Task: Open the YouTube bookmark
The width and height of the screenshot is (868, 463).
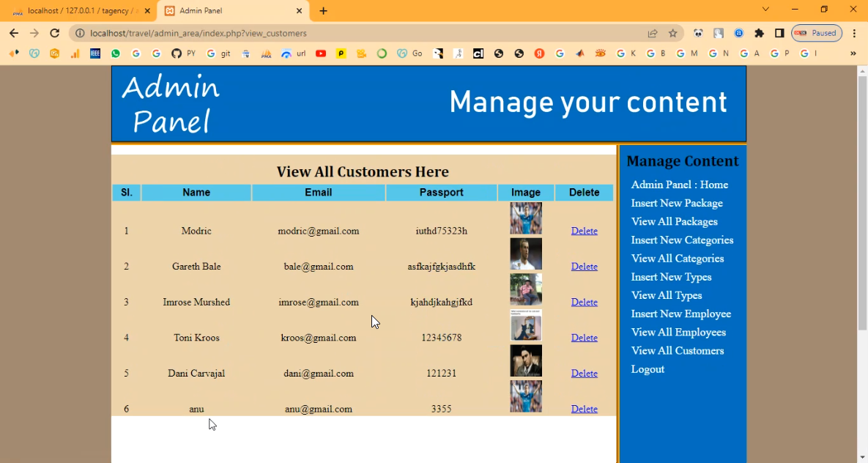Action: point(321,53)
